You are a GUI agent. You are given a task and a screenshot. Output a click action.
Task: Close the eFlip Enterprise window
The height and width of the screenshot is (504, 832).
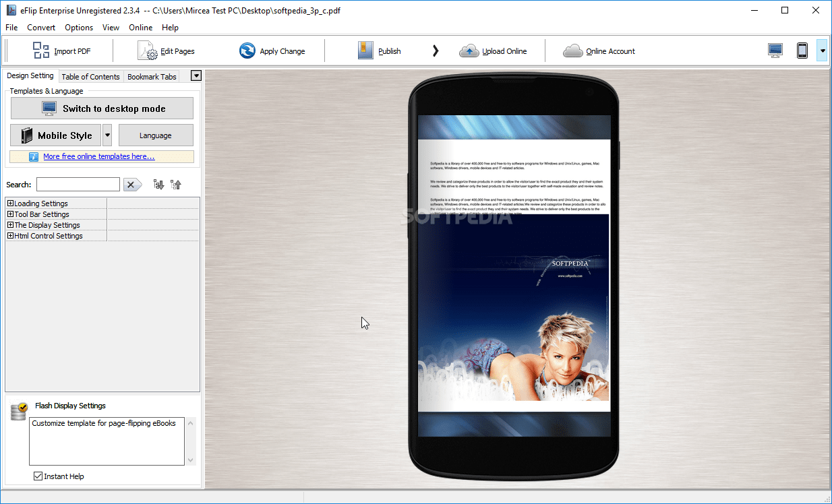(816, 10)
